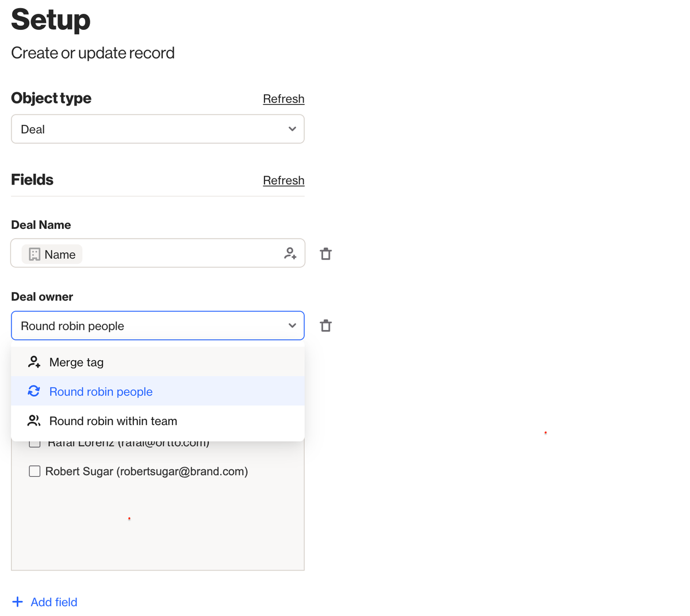Click the person-plus icon beside Merge tag option

coord(34,362)
